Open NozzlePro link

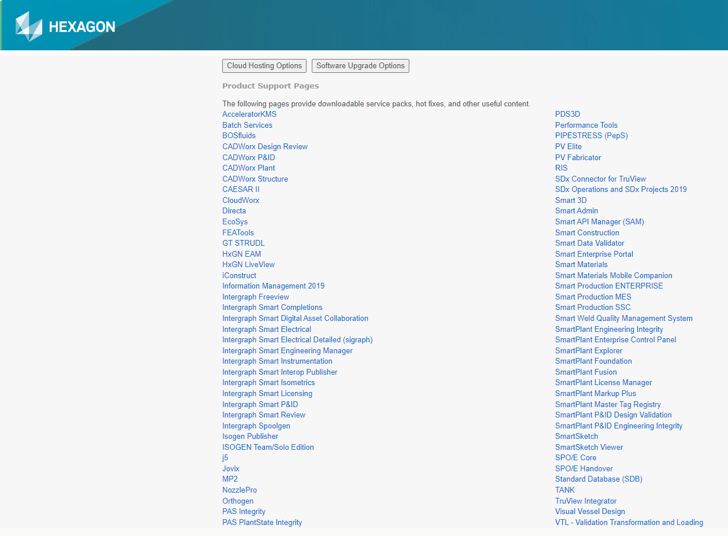point(239,490)
